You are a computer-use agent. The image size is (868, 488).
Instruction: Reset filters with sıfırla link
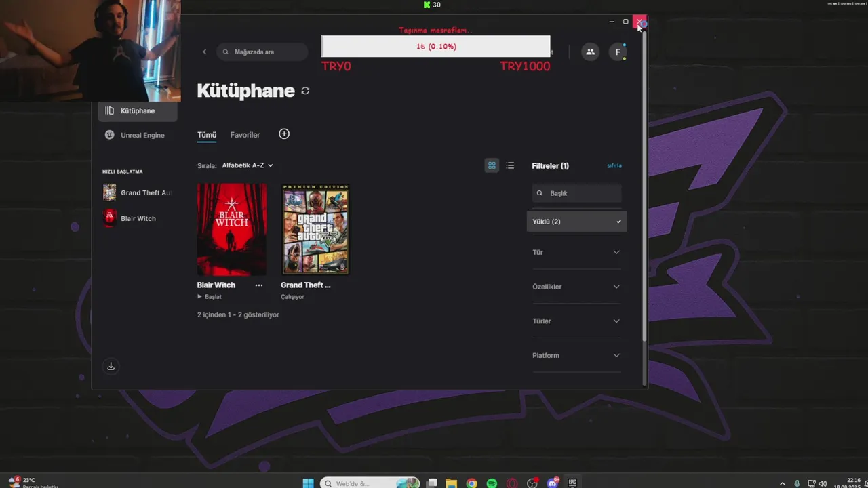614,165
